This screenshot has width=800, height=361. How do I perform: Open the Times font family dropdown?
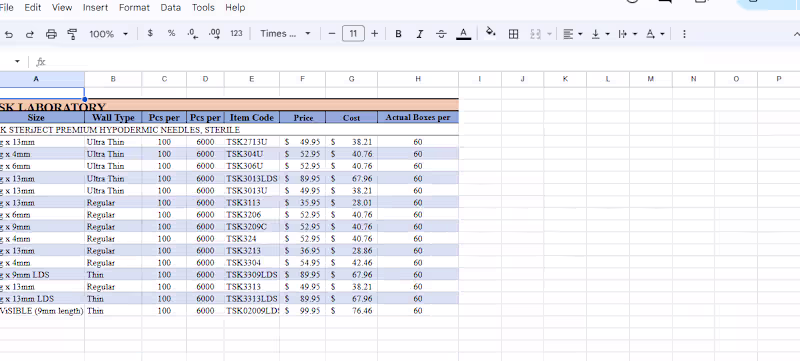pyautogui.click(x=285, y=34)
